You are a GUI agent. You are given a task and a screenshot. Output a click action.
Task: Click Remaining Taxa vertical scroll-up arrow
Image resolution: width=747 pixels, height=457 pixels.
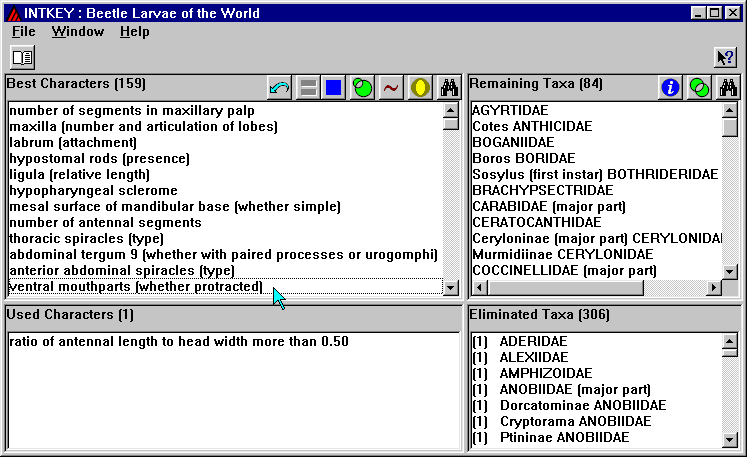point(730,111)
